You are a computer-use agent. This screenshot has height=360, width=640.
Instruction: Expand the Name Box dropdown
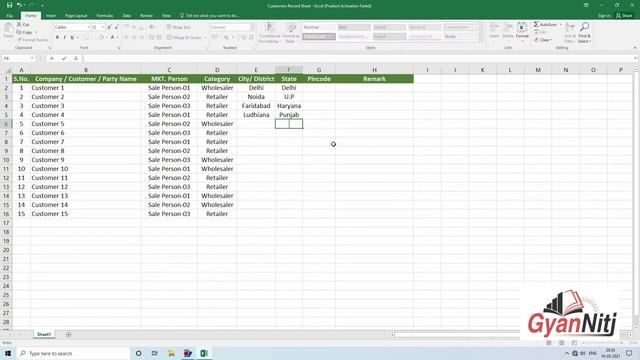32,58
